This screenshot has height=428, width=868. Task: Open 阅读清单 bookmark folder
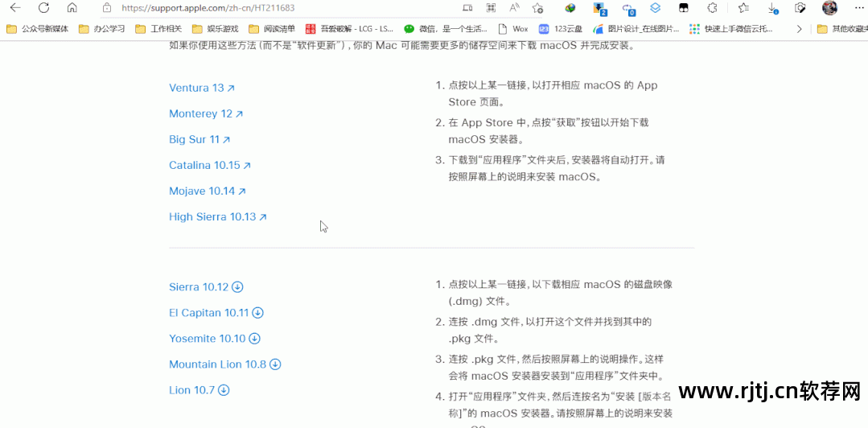click(x=272, y=29)
